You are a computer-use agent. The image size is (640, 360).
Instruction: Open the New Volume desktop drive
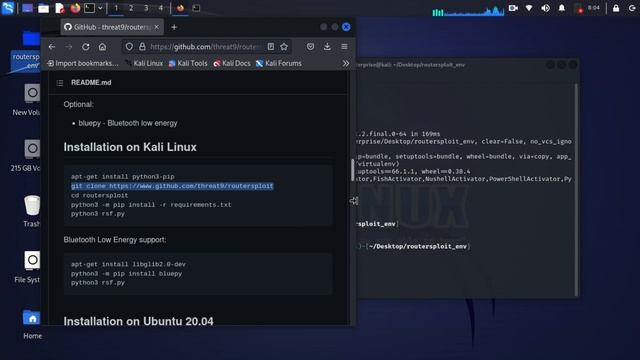pos(27,100)
